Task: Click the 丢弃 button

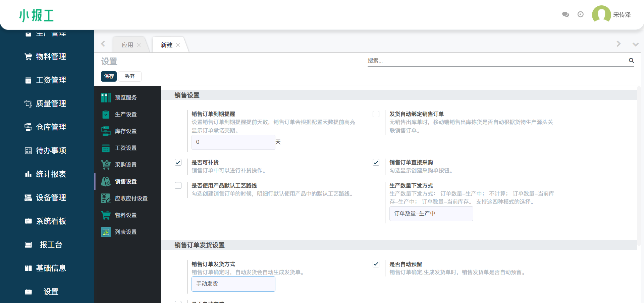Action: click(129, 76)
